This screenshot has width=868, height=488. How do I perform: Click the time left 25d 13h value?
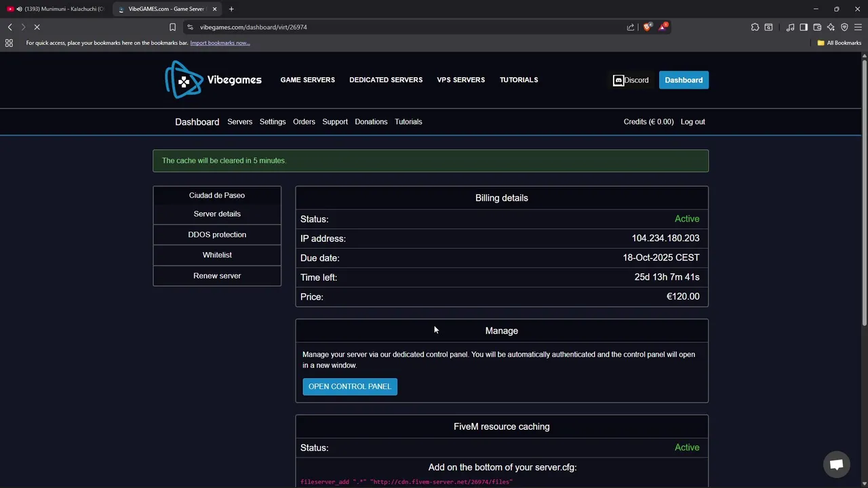(667, 277)
